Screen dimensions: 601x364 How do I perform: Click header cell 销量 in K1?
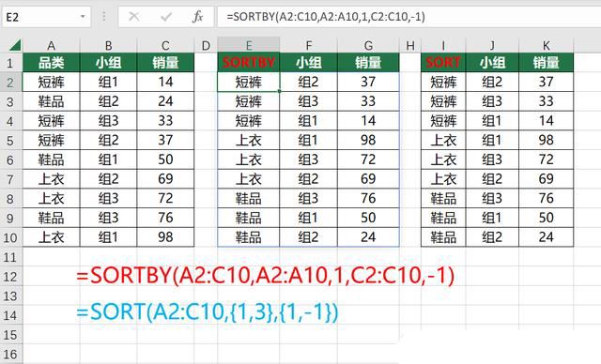pyautogui.click(x=547, y=63)
